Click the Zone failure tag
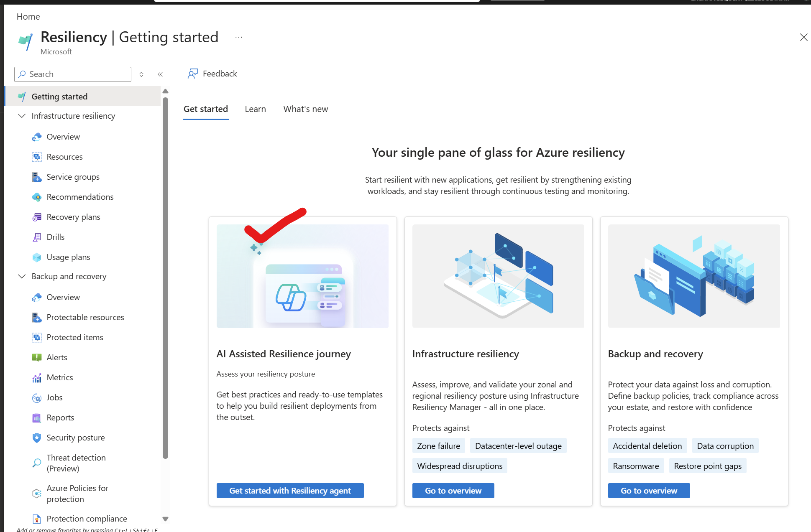Image resolution: width=811 pixels, height=532 pixels. coord(439,446)
